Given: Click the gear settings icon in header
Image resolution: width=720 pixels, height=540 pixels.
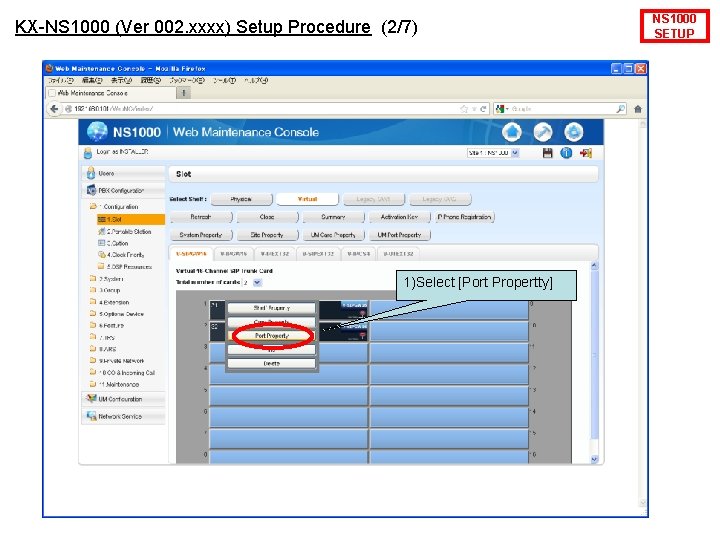Looking at the screenshot, I should click(574, 132).
